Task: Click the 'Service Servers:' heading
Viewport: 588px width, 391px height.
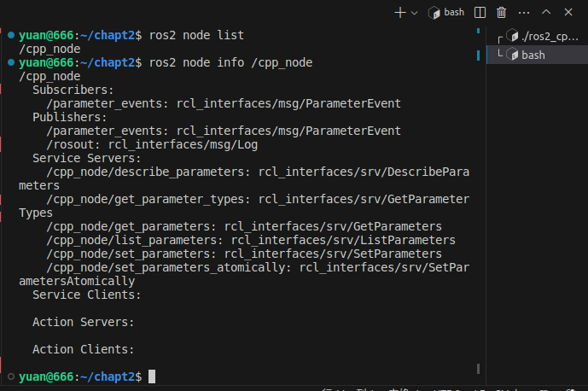Action: (x=87, y=158)
